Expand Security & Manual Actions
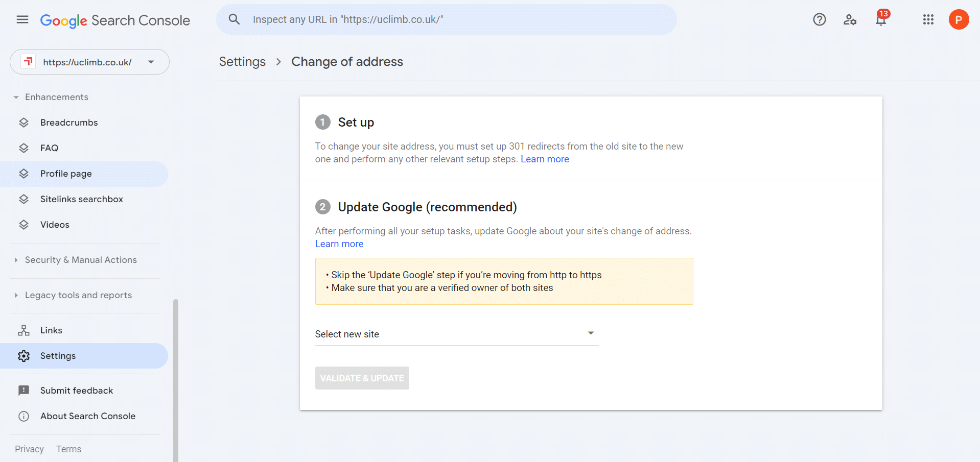Viewport: 980px width, 462px height. coord(16,260)
